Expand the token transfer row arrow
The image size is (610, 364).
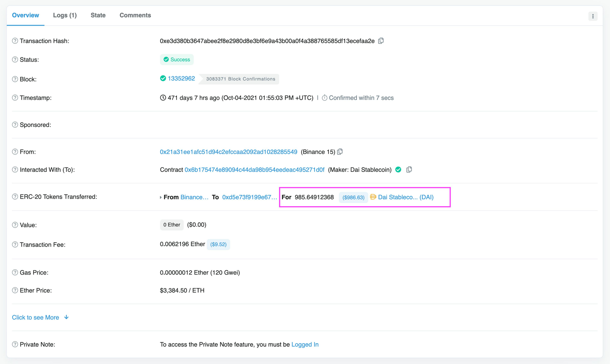(x=161, y=197)
